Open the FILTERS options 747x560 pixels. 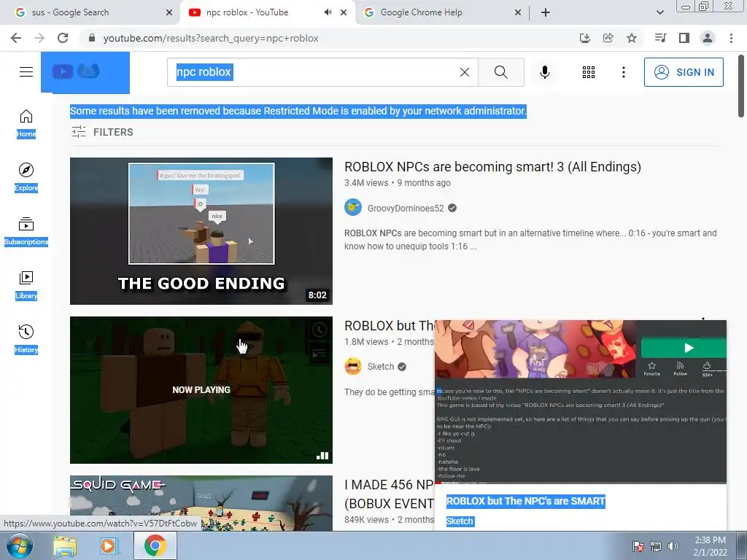102,132
